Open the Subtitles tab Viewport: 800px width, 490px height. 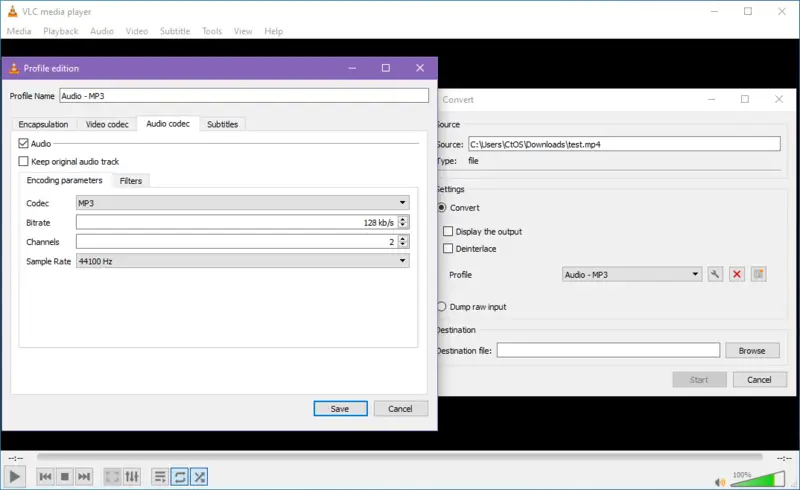[222, 124]
